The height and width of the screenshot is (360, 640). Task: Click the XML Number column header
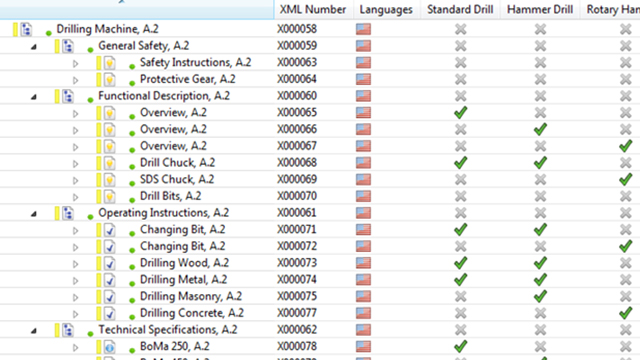pyautogui.click(x=313, y=9)
